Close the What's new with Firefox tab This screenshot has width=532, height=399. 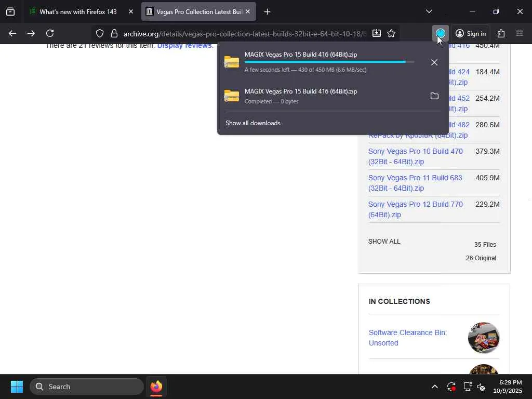click(131, 12)
